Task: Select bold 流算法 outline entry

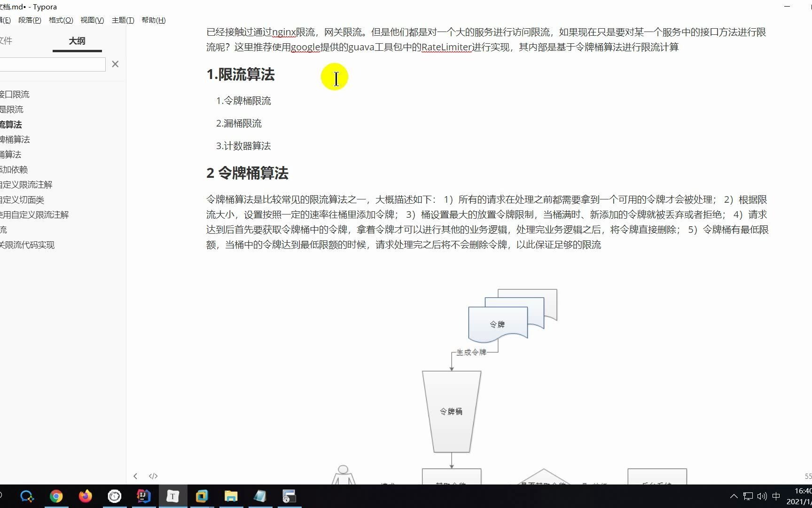Action: point(11,125)
